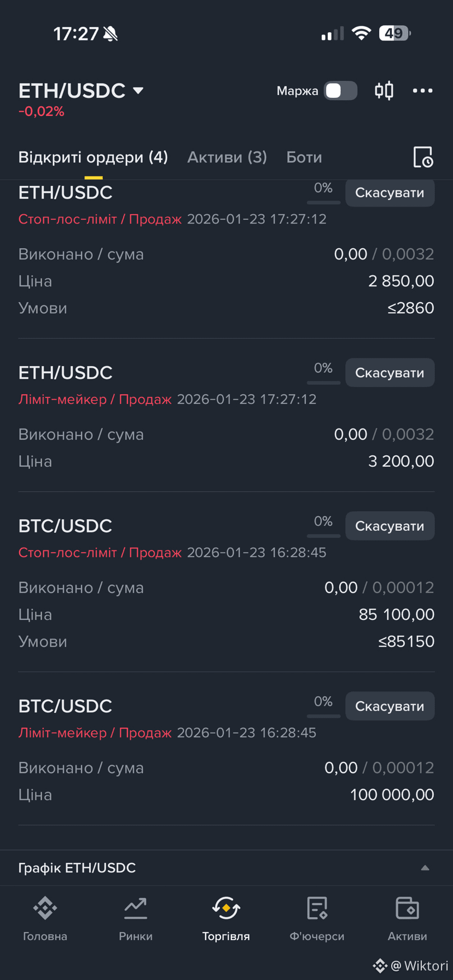453x980 pixels.
Task: Tap the -0,02% price change label
Action: point(42,112)
